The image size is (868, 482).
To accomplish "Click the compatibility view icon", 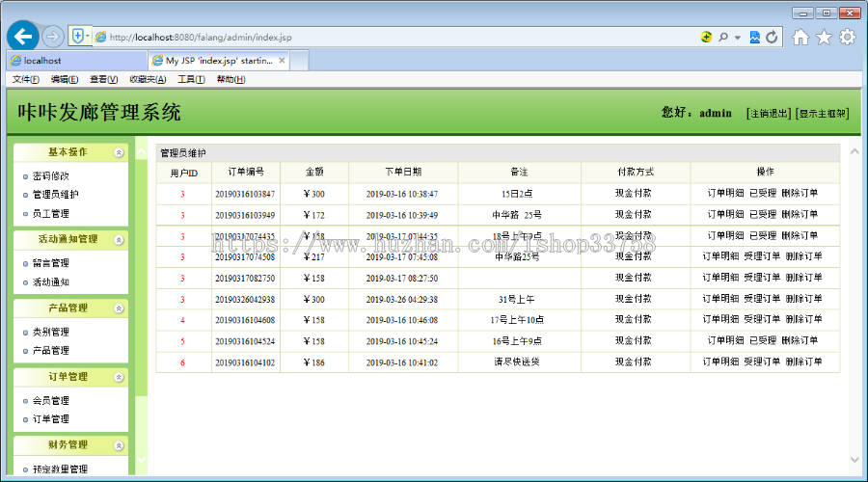I will [x=754, y=37].
